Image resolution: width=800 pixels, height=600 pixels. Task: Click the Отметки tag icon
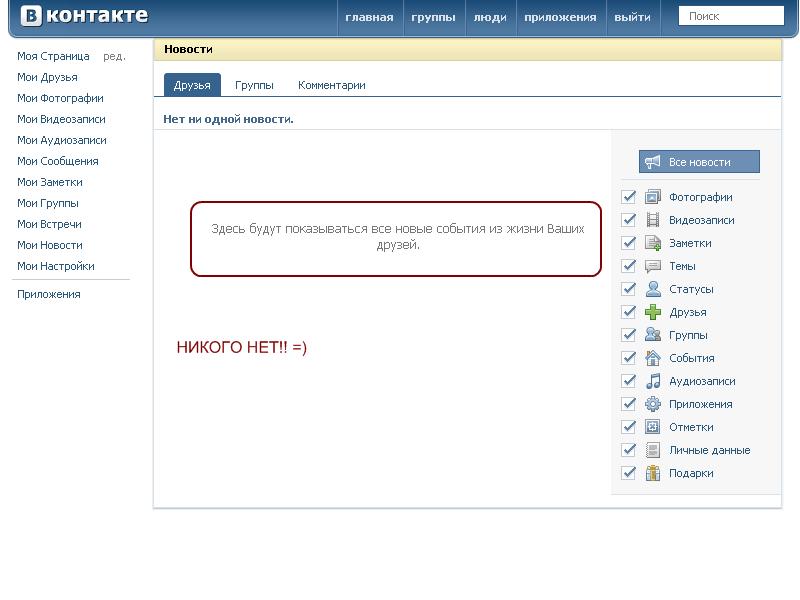point(653,427)
